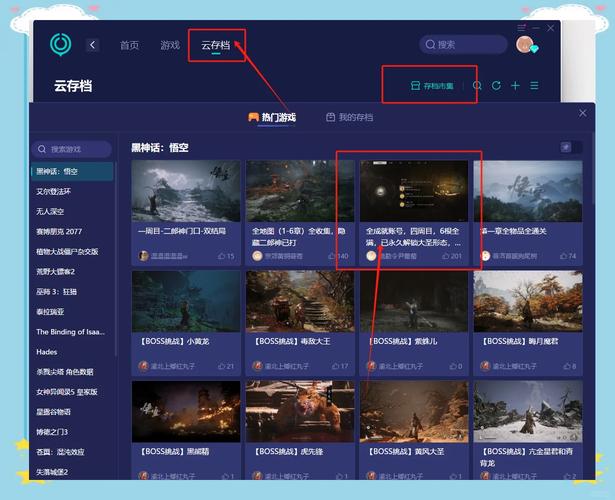The image size is (615, 500).
Task: Click the top 搜索 search field
Action: point(463,44)
